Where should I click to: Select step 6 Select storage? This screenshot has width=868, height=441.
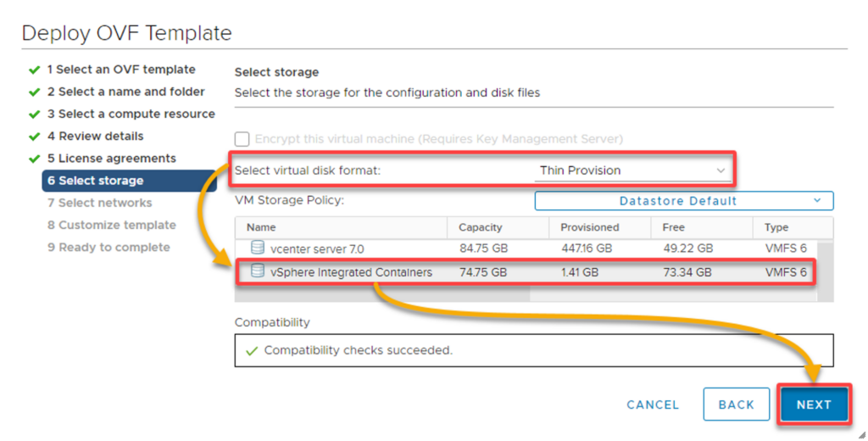pyautogui.click(x=129, y=181)
